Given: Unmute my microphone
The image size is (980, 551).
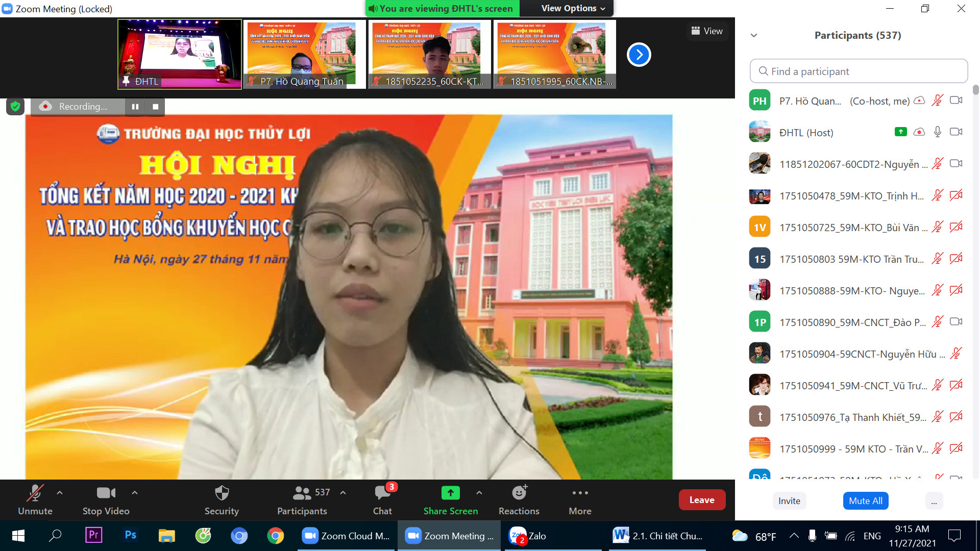Looking at the screenshot, I should (35, 493).
